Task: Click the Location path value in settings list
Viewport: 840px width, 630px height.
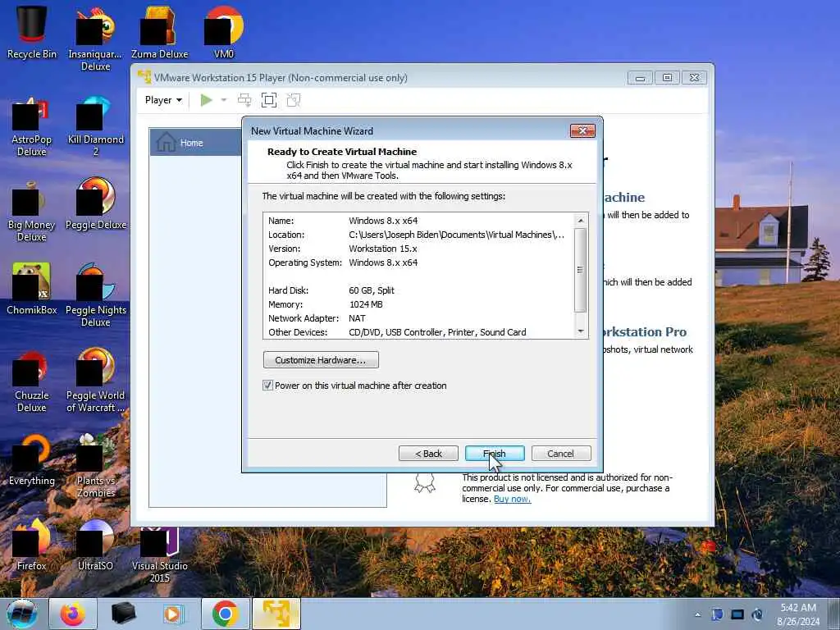Action: click(456, 235)
